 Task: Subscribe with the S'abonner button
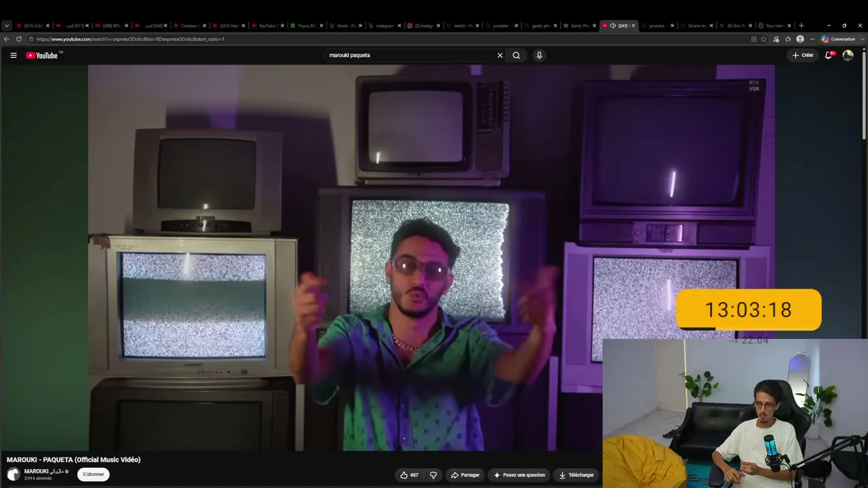pos(94,474)
